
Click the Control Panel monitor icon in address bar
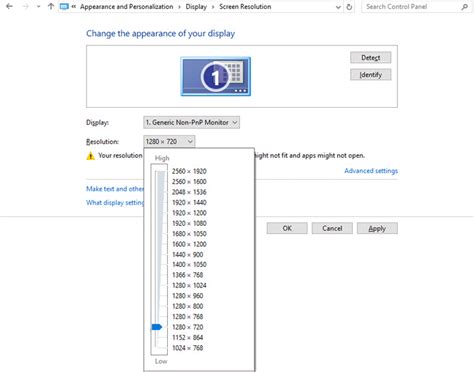(64, 6)
